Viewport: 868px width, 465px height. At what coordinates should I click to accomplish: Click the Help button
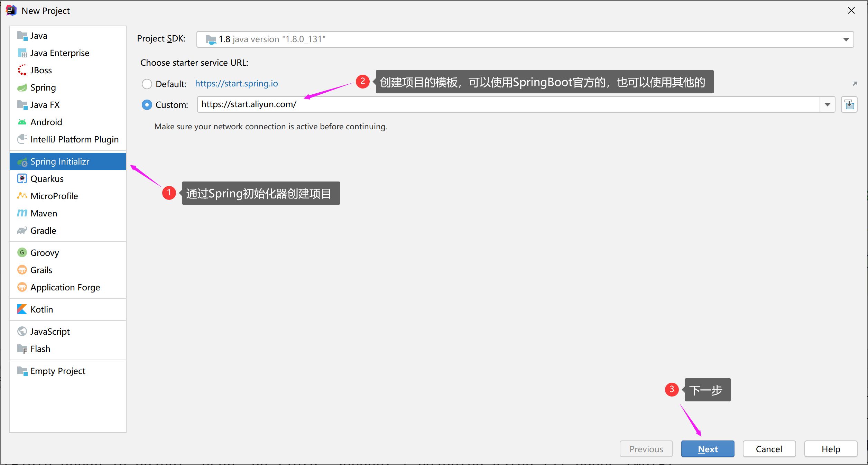pyautogui.click(x=831, y=449)
